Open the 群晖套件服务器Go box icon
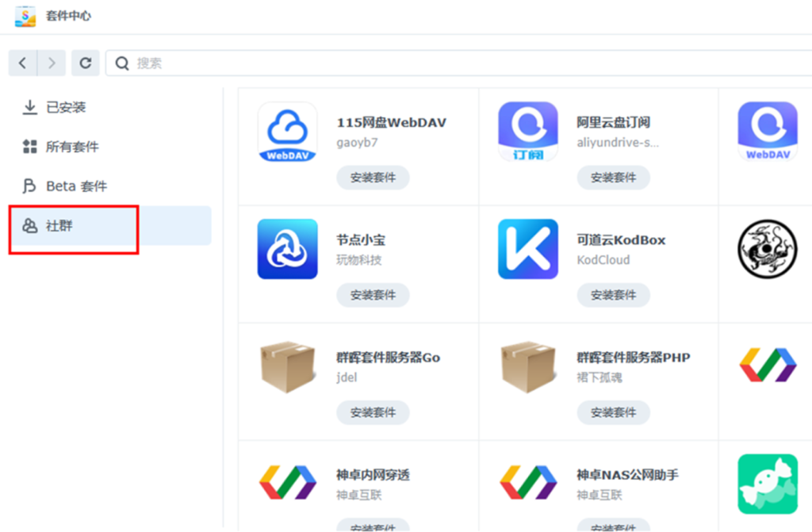Screen dimensions: 812x532 [287, 366]
